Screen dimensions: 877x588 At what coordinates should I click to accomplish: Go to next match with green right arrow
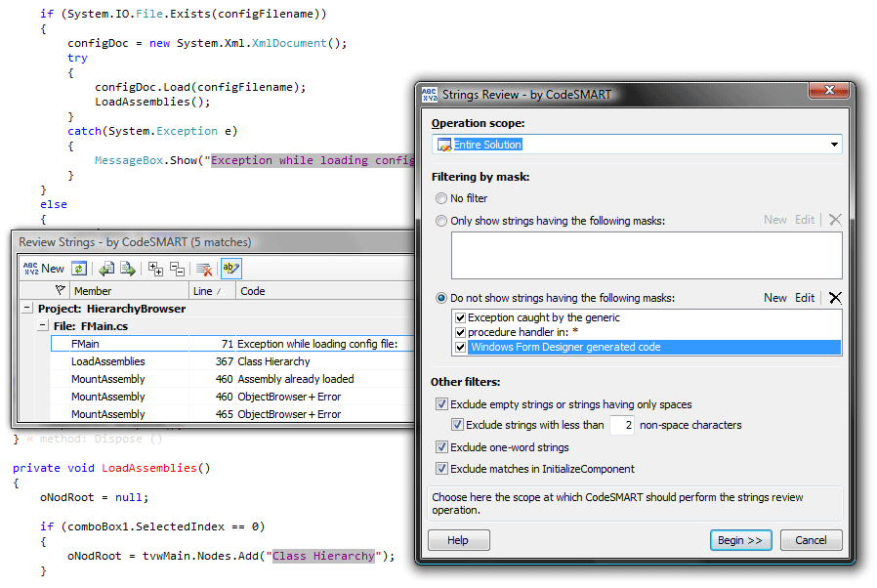[x=128, y=269]
